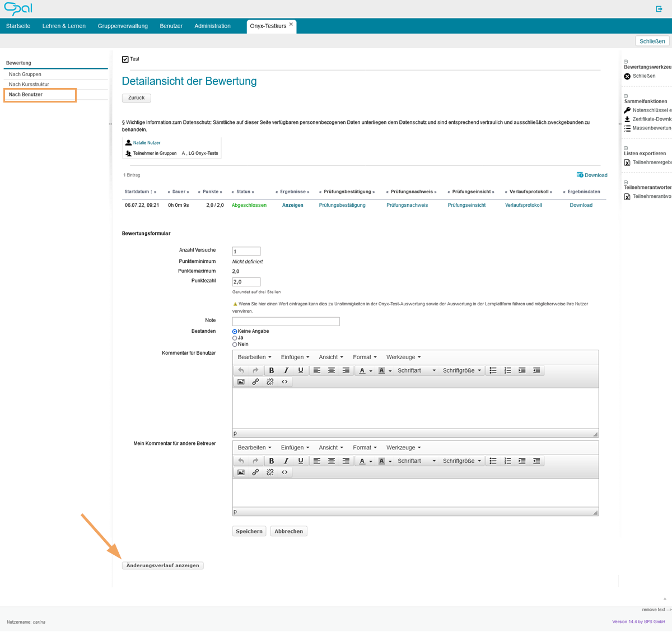Click Bold in the Kommentar für Benutzer editor
672x636 pixels.
pyautogui.click(x=272, y=370)
